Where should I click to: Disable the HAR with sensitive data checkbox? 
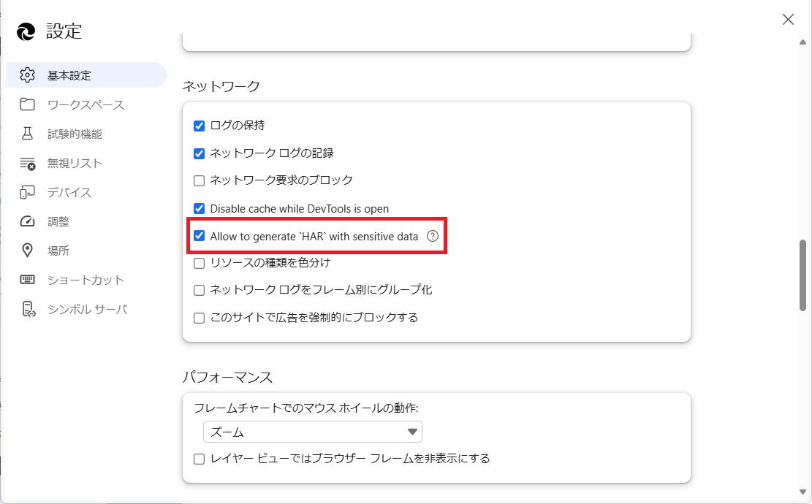tap(199, 236)
